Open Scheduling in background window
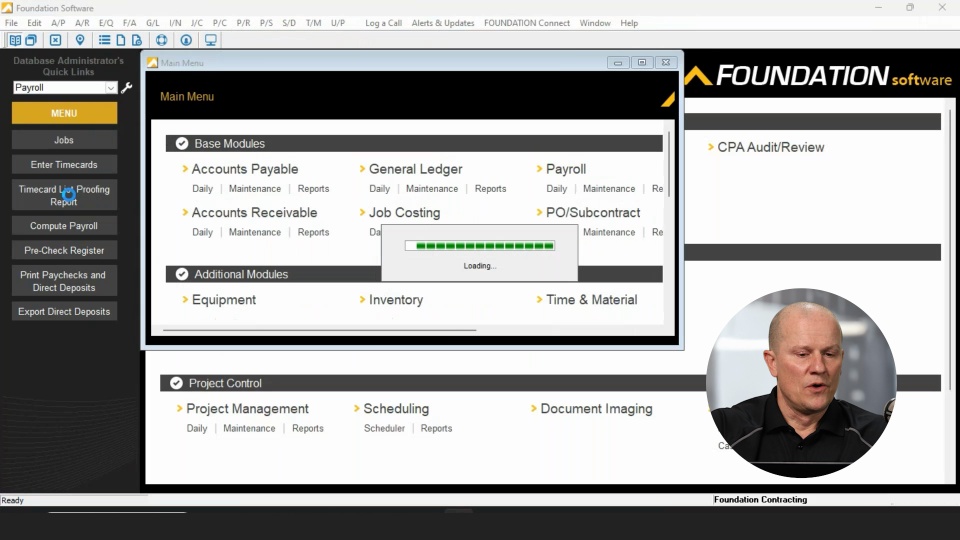This screenshot has height=540, width=960. click(x=396, y=408)
